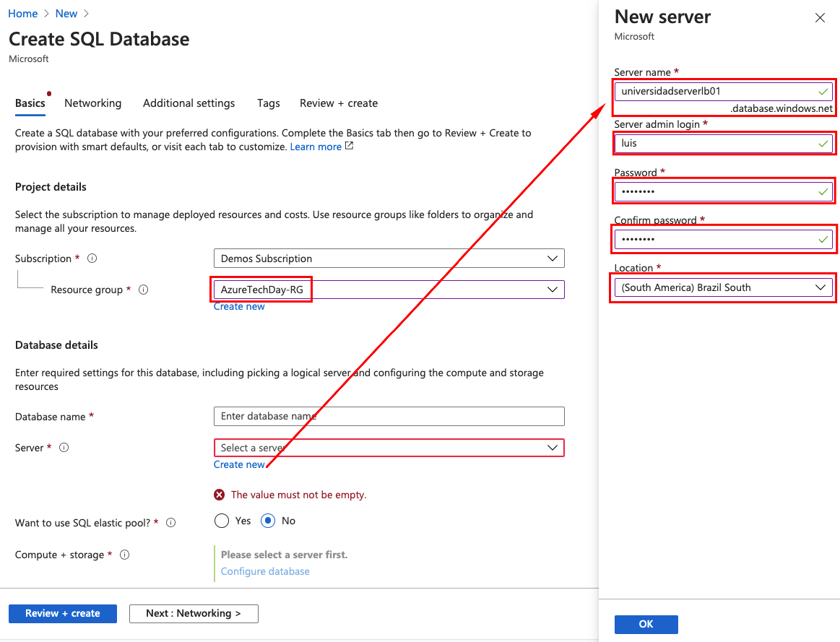The height and width of the screenshot is (642, 840).
Task: Open the Tags tab
Action: coord(268,103)
